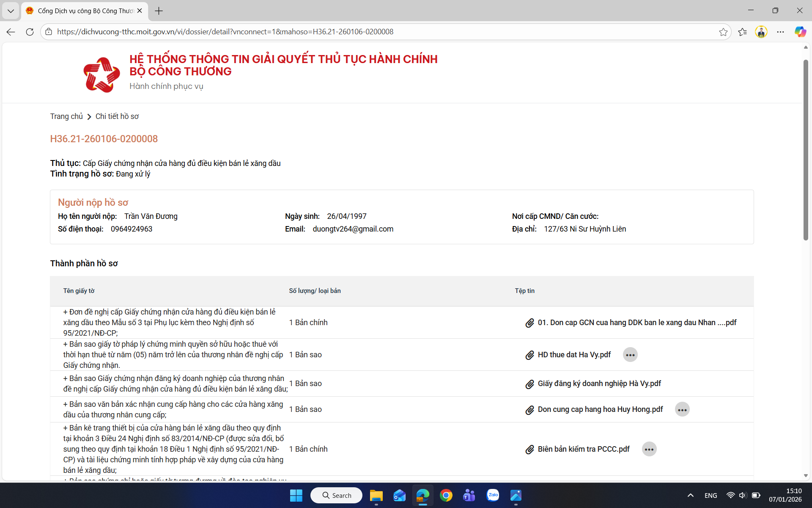Select the Cổng Dịch vụ công browser tab
The image size is (812, 508).
click(x=85, y=11)
